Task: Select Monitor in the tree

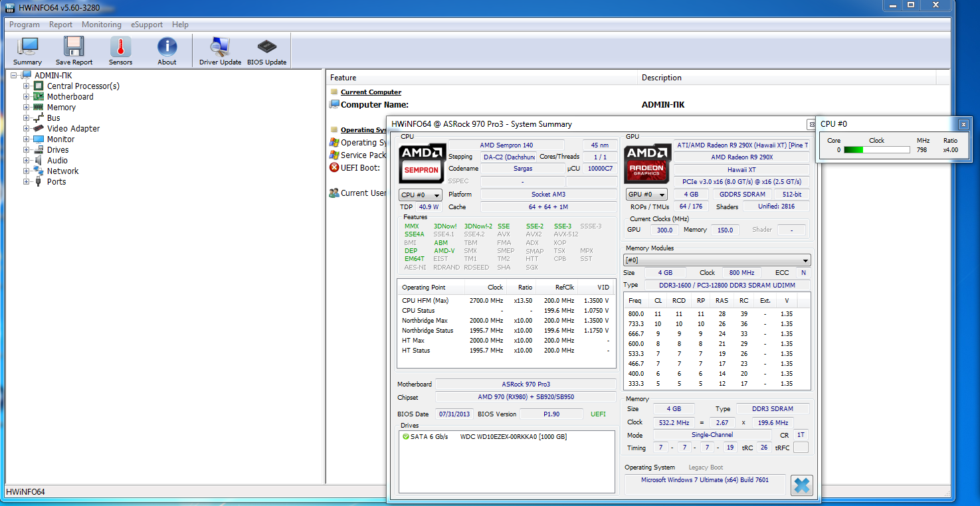Action: pos(60,139)
